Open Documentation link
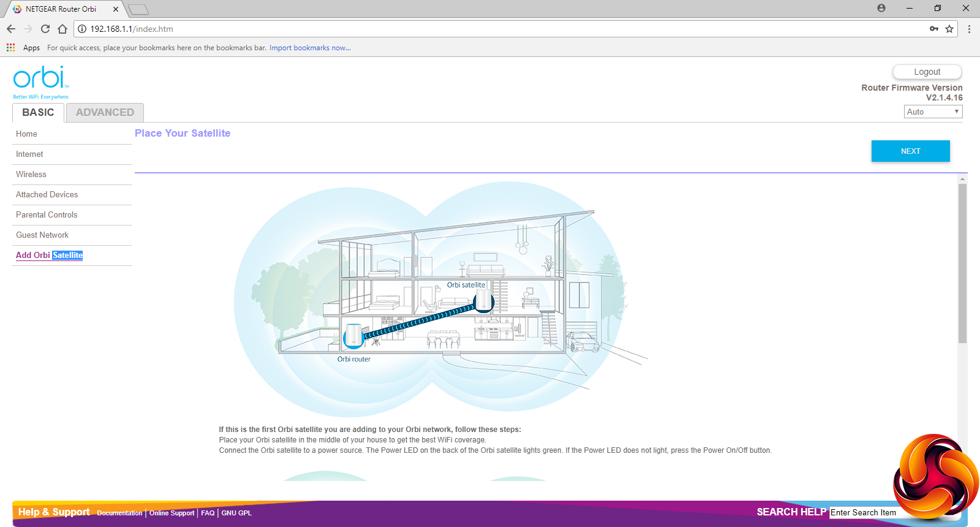Image resolution: width=980 pixels, height=527 pixels. pos(119,513)
